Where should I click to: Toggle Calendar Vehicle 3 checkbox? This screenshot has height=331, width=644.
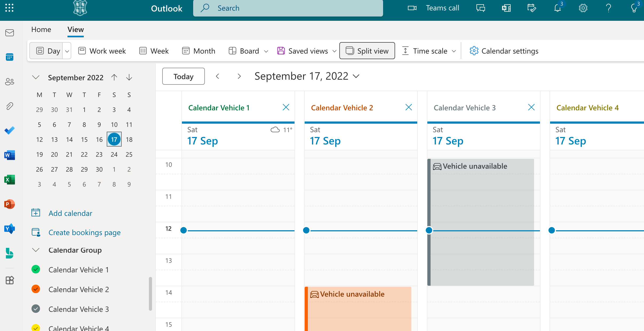click(36, 309)
